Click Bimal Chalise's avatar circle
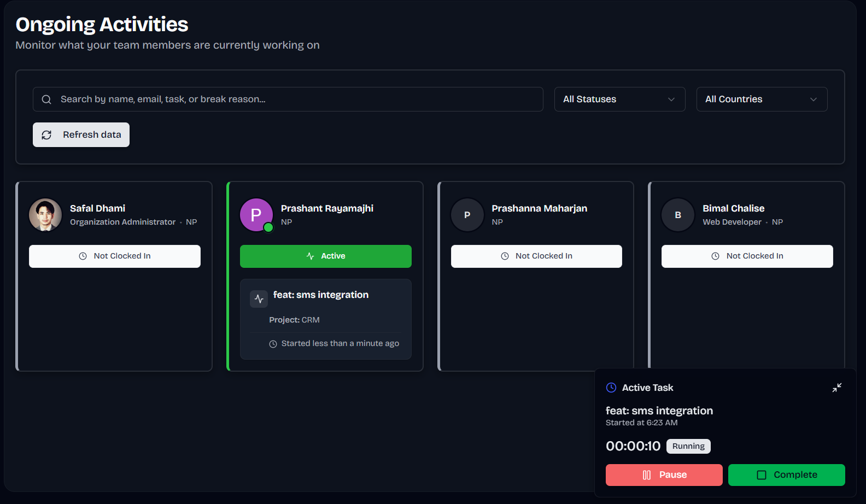 (677, 215)
